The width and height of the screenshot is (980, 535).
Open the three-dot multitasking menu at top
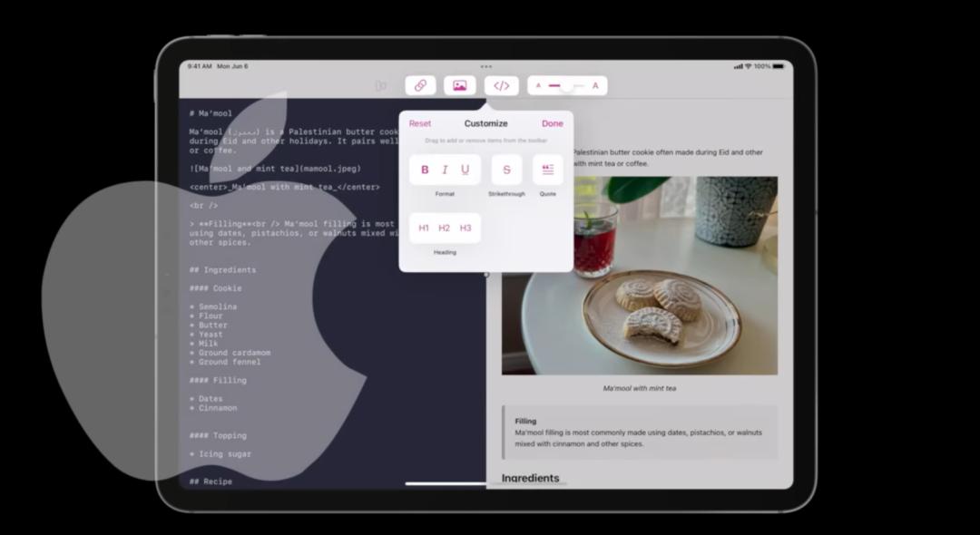(486, 66)
